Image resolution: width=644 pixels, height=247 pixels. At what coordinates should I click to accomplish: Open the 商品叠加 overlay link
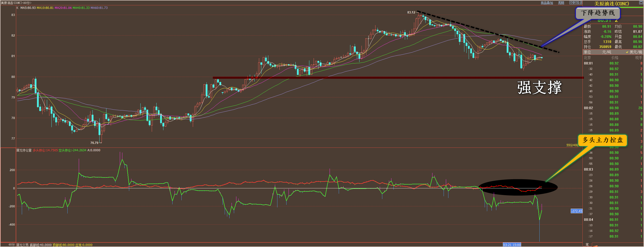(x=547, y=3)
